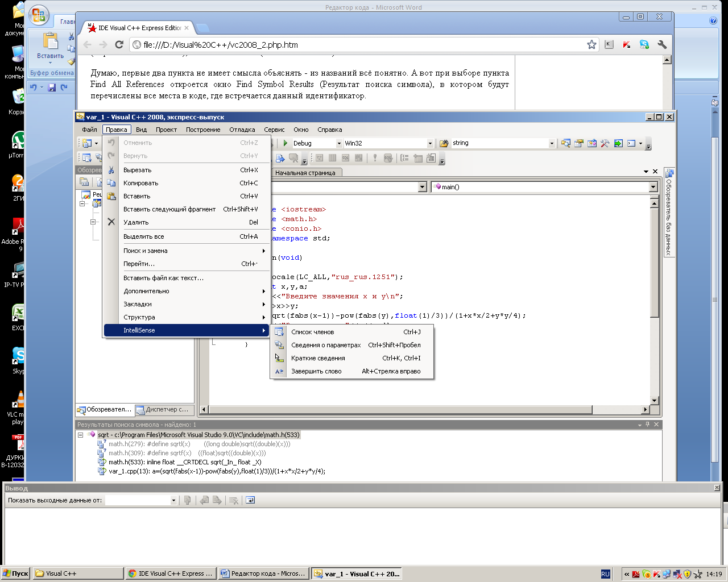Open the main() members dropdown
This screenshot has width=728, height=582.
click(653, 187)
